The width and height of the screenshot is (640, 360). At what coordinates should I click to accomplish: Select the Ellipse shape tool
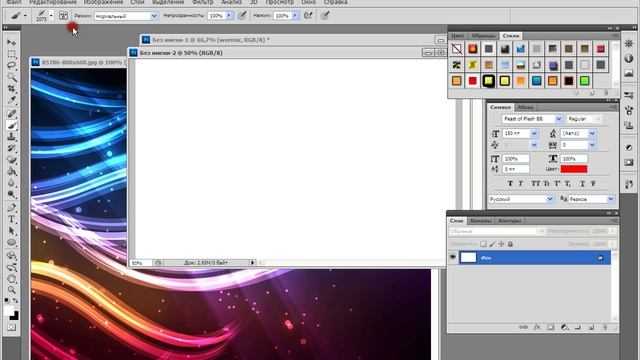[11, 242]
